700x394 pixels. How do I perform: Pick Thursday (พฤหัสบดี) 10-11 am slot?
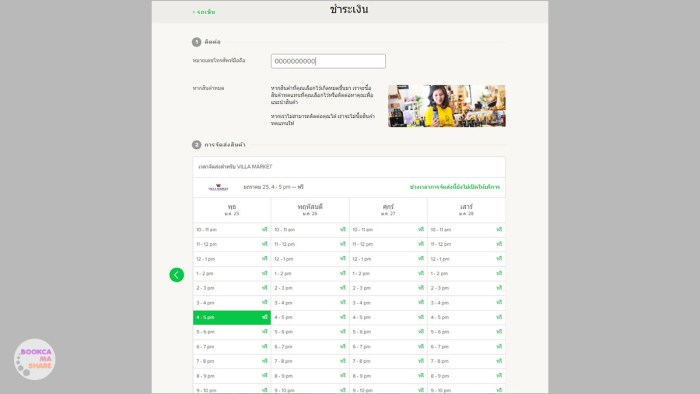[310, 229]
